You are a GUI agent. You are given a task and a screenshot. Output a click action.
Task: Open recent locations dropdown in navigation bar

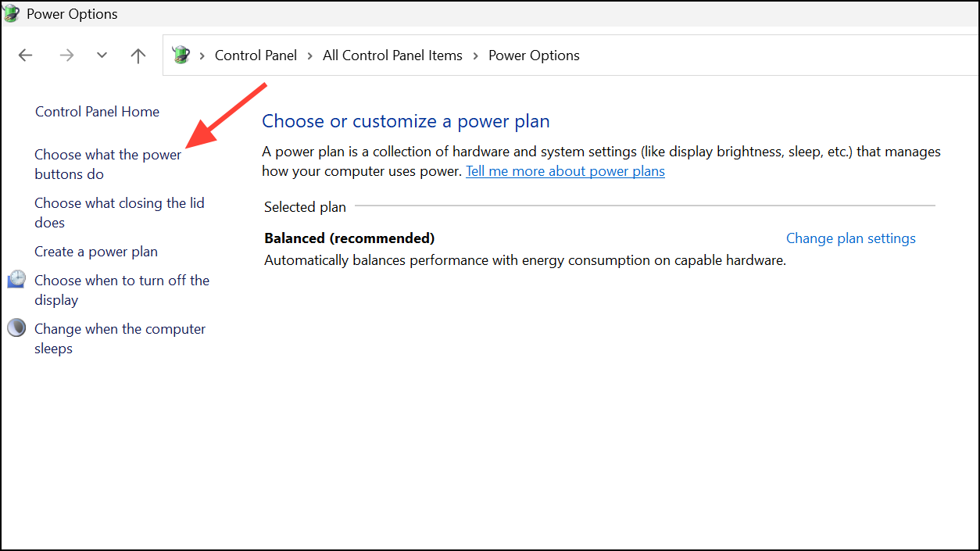click(102, 55)
